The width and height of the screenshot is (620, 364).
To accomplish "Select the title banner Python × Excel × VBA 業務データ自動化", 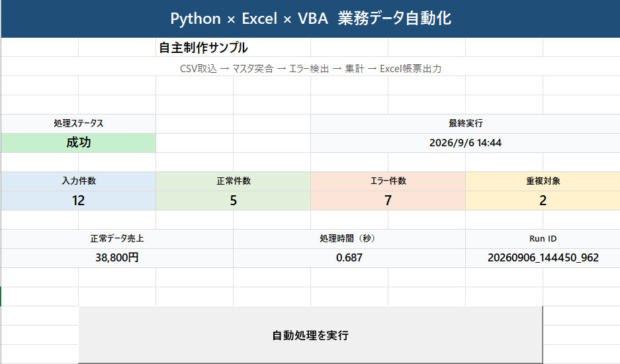I will [310, 19].
